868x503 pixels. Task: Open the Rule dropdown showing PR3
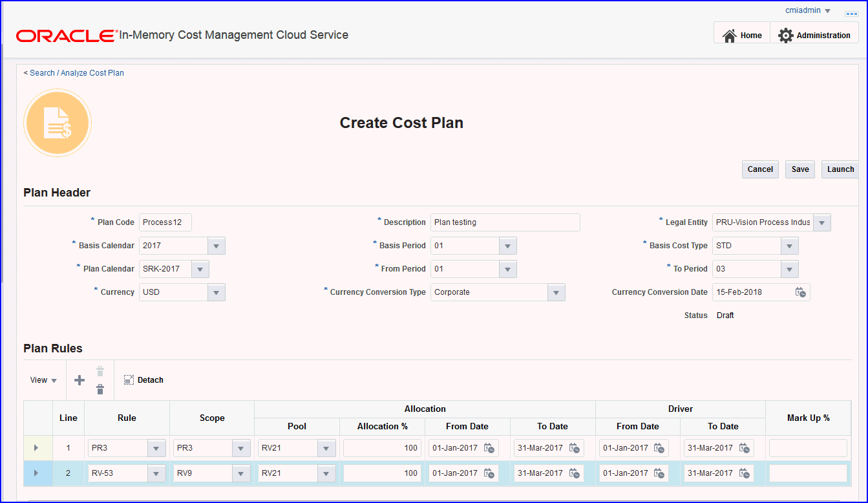coord(156,448)
